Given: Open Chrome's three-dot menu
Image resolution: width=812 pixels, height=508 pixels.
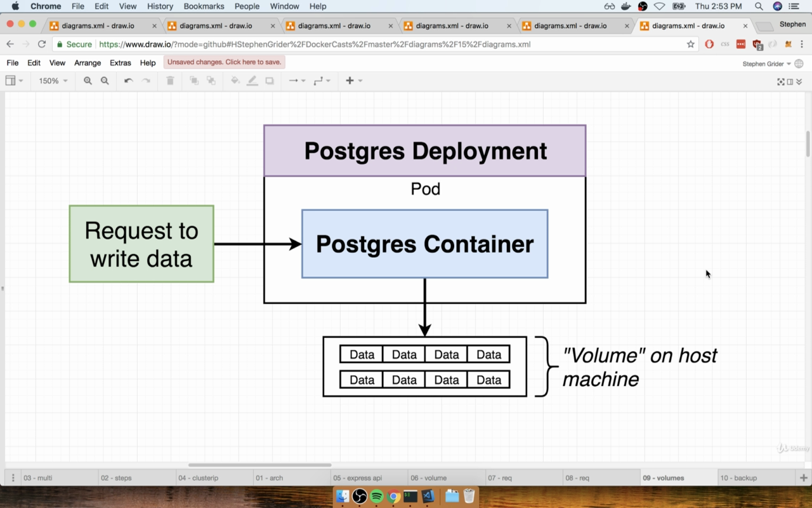Looking at the screenshot, I should point(802,44).
